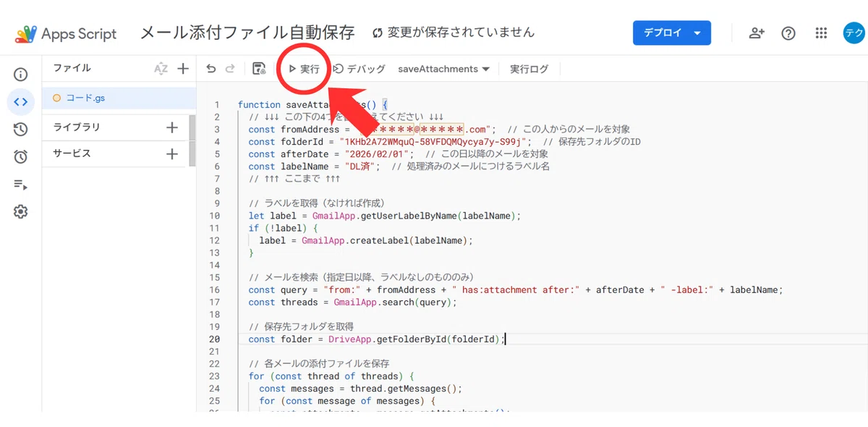Click project title メール添付ファイル自動保存
868x427 pixels.
247,33
